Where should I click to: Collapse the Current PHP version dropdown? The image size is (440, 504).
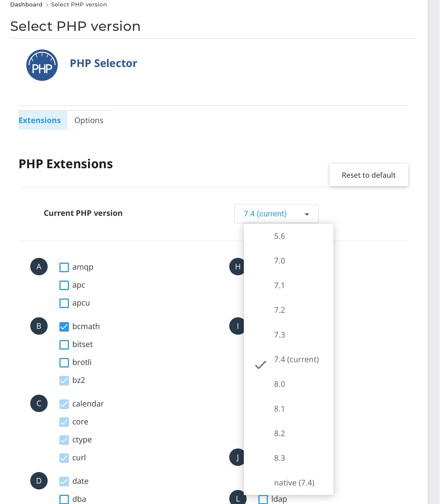point(276,214)
